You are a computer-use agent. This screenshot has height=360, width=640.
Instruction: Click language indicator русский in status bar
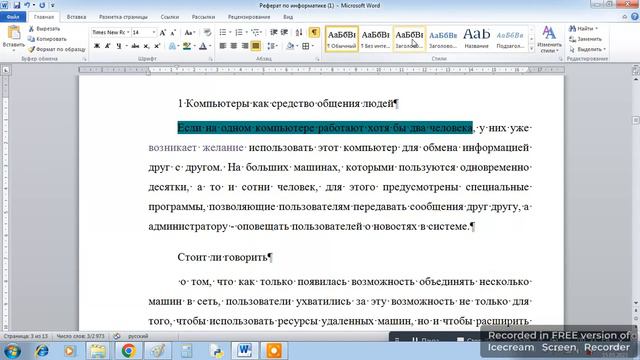pos(138,336)
